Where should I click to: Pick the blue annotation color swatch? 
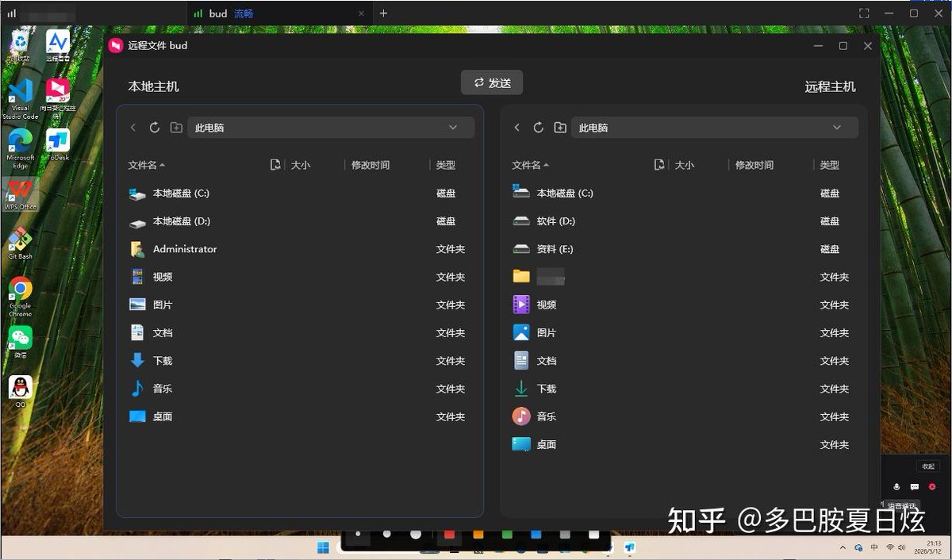point(536,535)
